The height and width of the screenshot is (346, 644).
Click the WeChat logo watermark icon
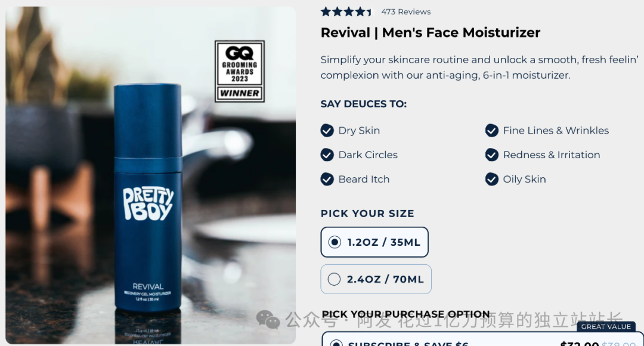point(268,320)
